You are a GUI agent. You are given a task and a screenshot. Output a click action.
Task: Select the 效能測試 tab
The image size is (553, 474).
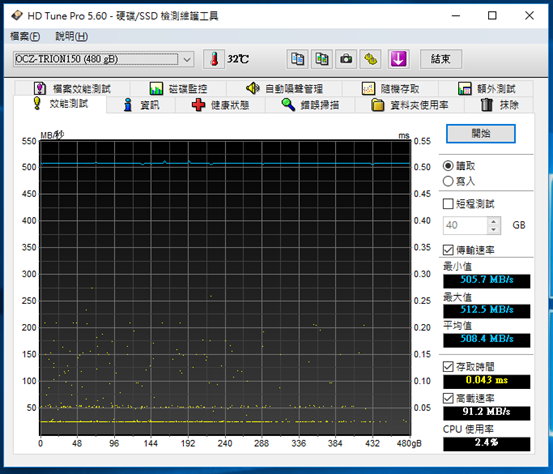pos(60,104)
